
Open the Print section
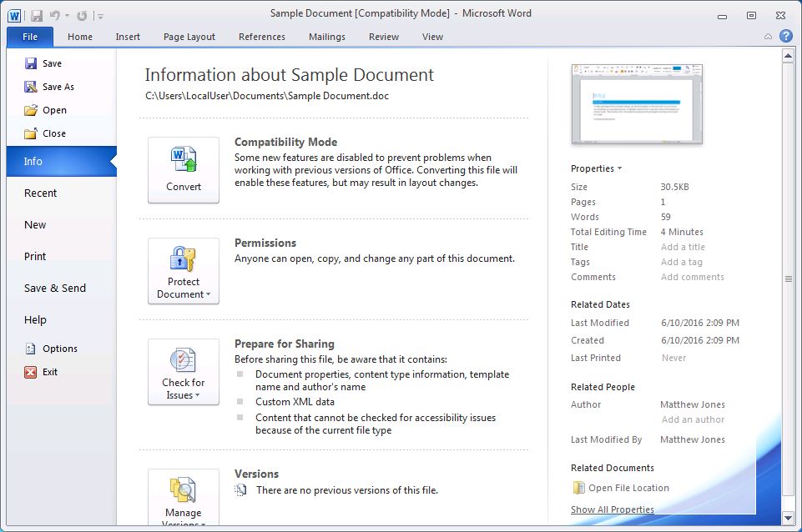coord(62,257)
